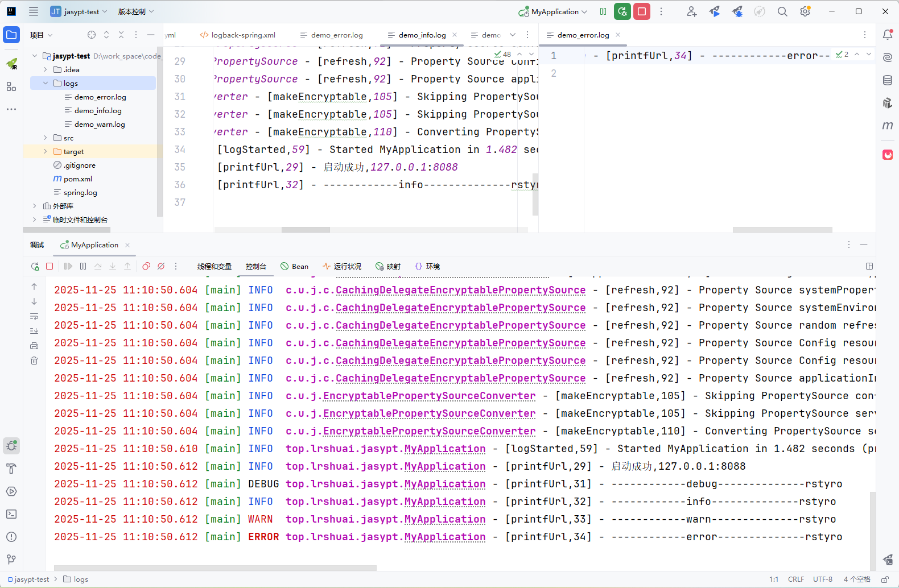
Task: Switch to the Bean tab in debugger
Action: click(x=295, y=266)
